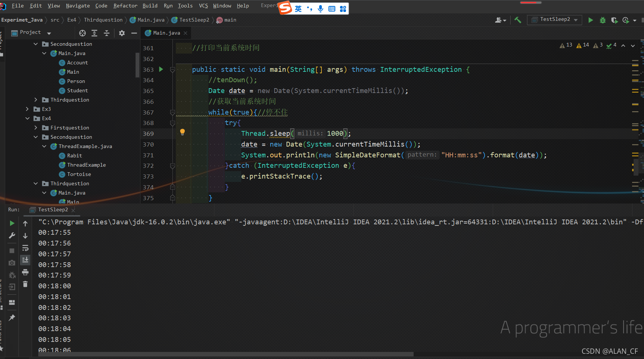This screenshot has width=644, height=359.
Task: Click the yellow lightbulb intention icon
Action: click(x=182, y=132)
